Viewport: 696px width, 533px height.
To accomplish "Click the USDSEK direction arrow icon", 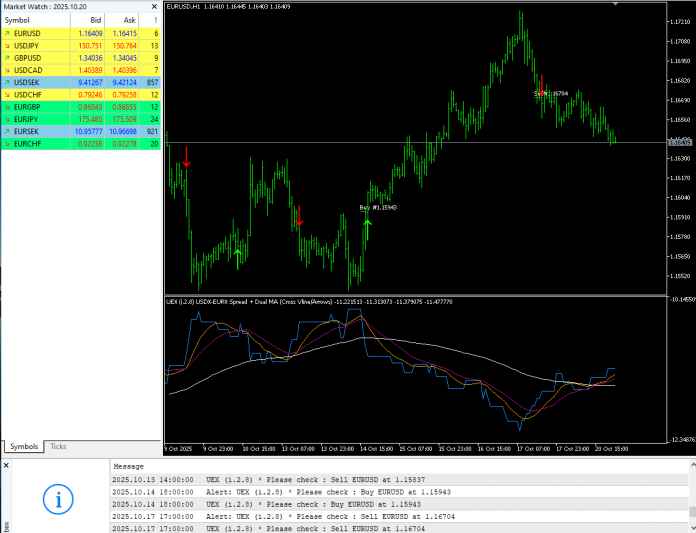I will (8, 83).
